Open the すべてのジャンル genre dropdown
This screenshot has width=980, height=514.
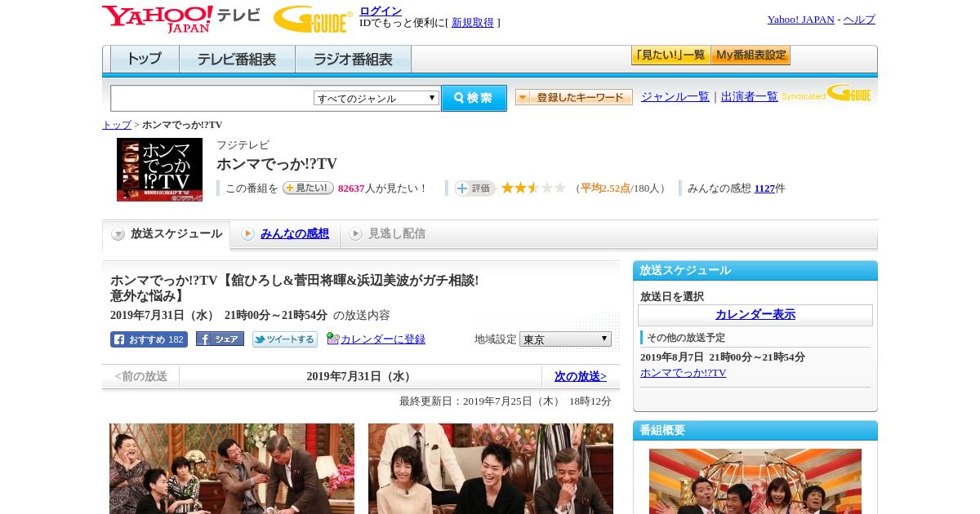pyautogui.click(x=376, y=98)
